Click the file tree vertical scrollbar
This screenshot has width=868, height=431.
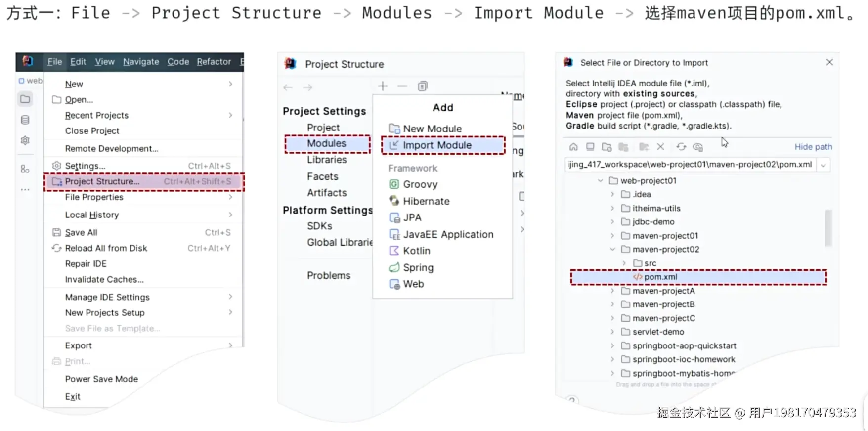[x=828, y=228]
